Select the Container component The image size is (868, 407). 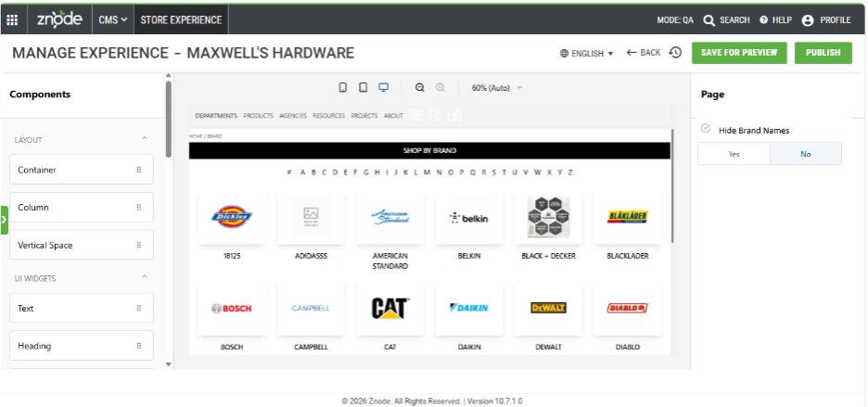pos(82,170)
